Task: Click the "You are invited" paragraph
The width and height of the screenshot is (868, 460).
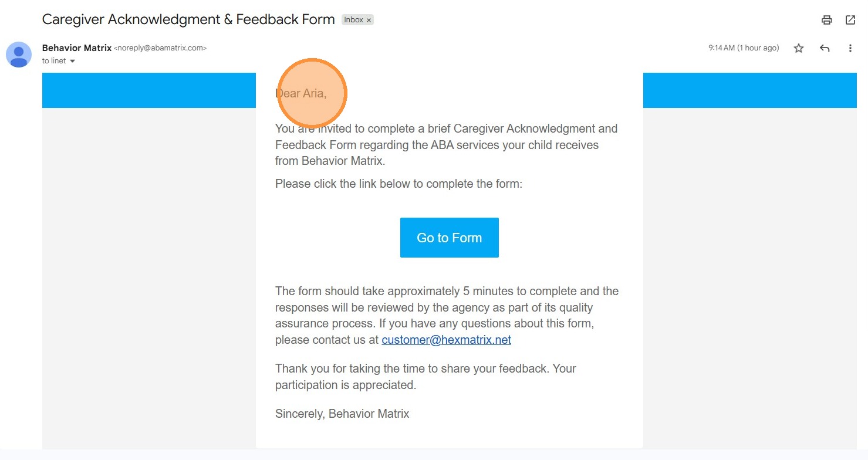Action: (x=446, y=144)
